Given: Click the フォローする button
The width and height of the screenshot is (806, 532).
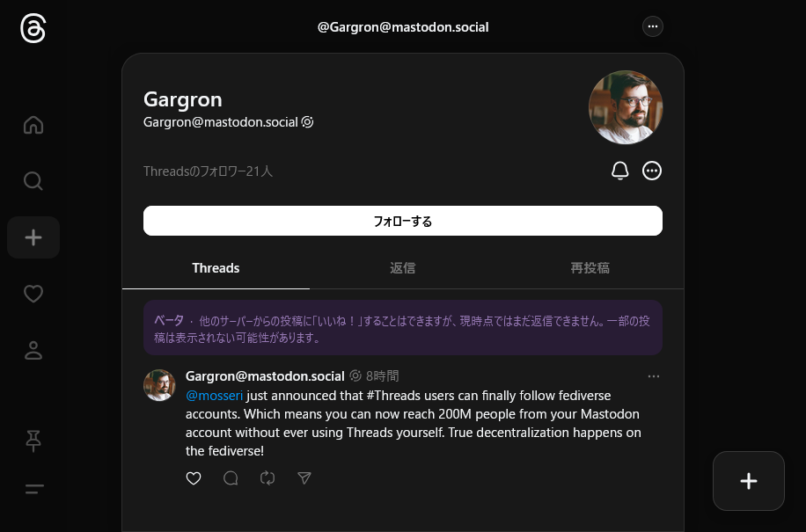Looking at the screenshot, I should pos(403,221).
